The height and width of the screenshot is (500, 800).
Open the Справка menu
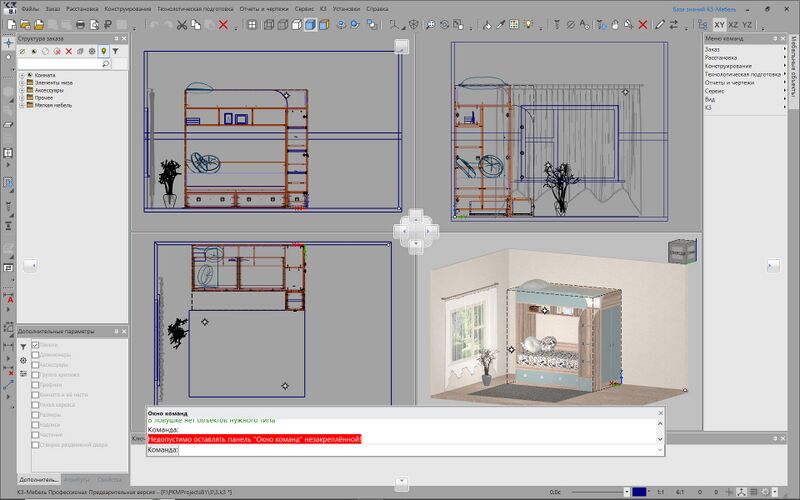point(377,9)
